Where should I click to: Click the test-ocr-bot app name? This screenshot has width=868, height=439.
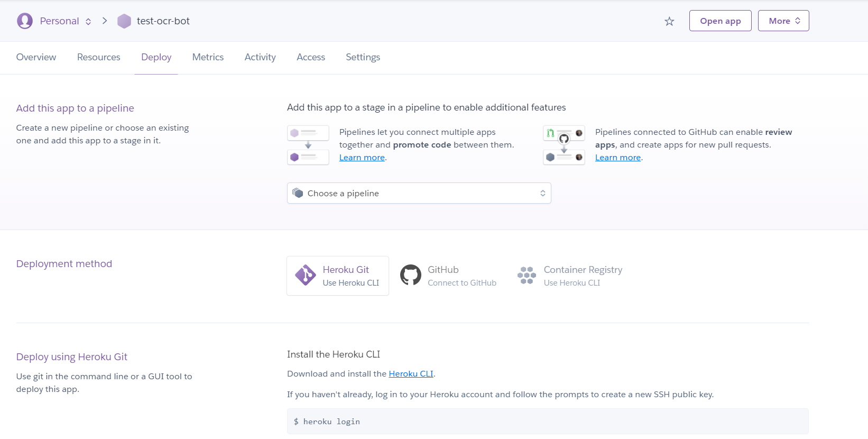163,21
